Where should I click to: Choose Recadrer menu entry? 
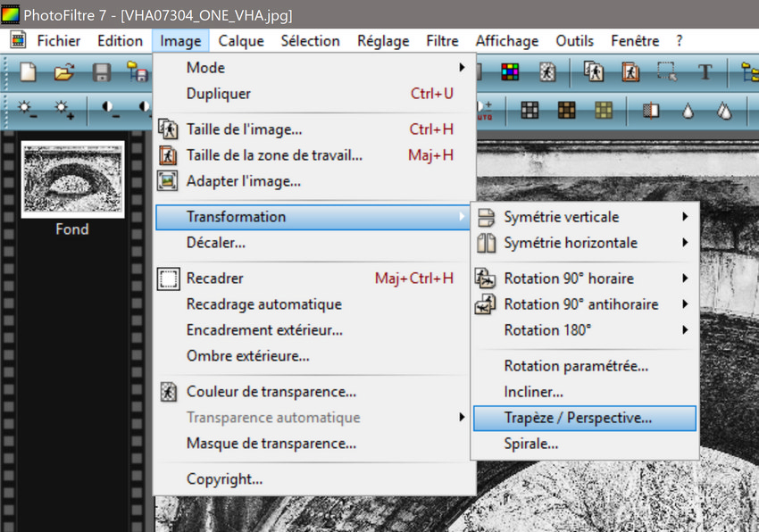tap(313, 278)
